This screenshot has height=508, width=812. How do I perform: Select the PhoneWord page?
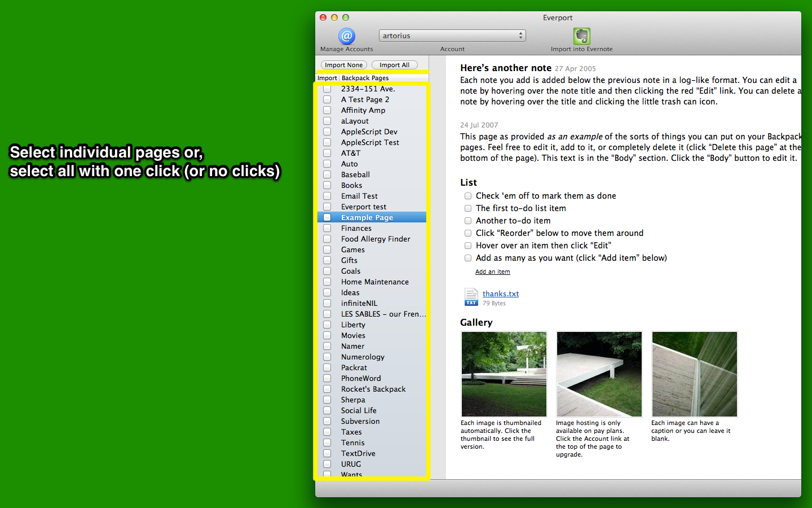click(x=372, y=378)
